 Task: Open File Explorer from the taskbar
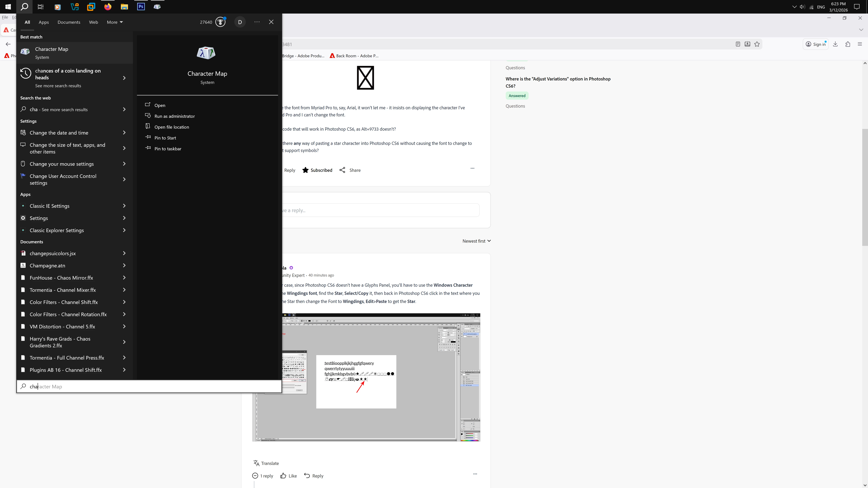[124, 7]
